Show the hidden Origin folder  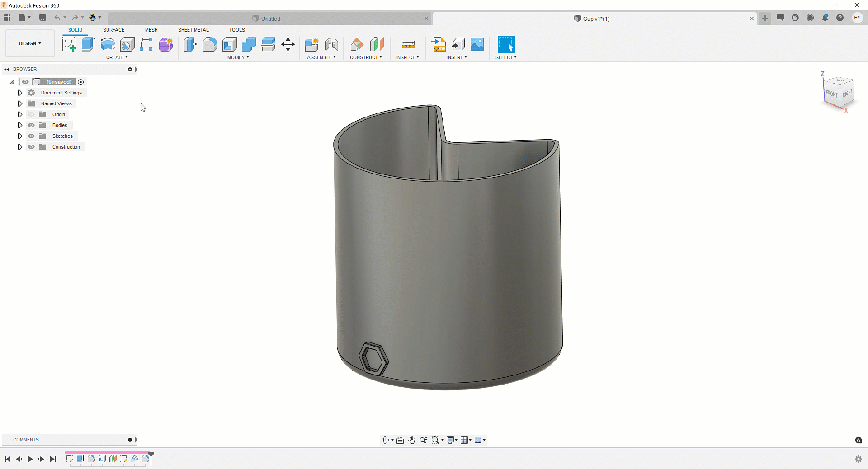pos(31,114)
